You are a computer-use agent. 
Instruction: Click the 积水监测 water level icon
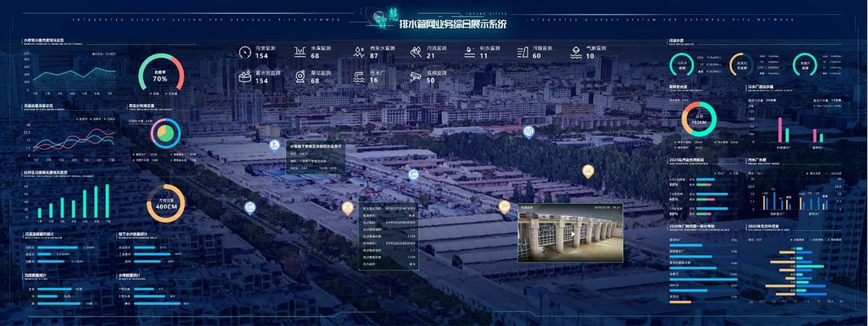point(469,52)
